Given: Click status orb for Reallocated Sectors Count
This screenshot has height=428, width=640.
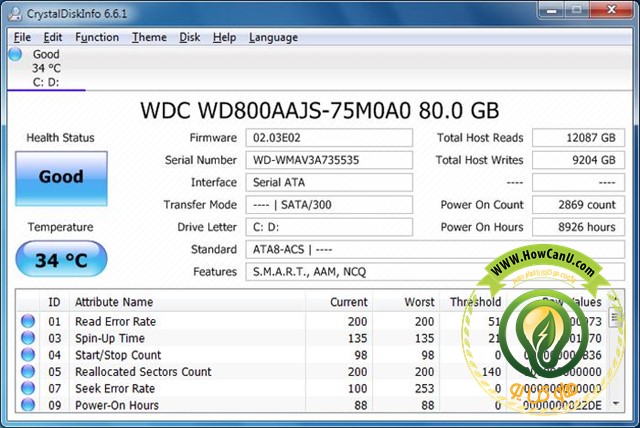Looking at the screenshot, I should 28,371.
